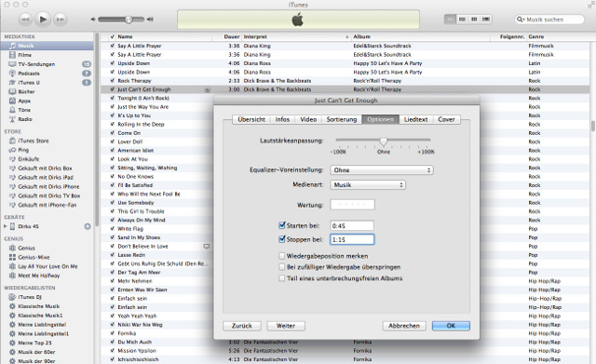
Task: Confirm the dialog with OK
Action: (451, 326)
